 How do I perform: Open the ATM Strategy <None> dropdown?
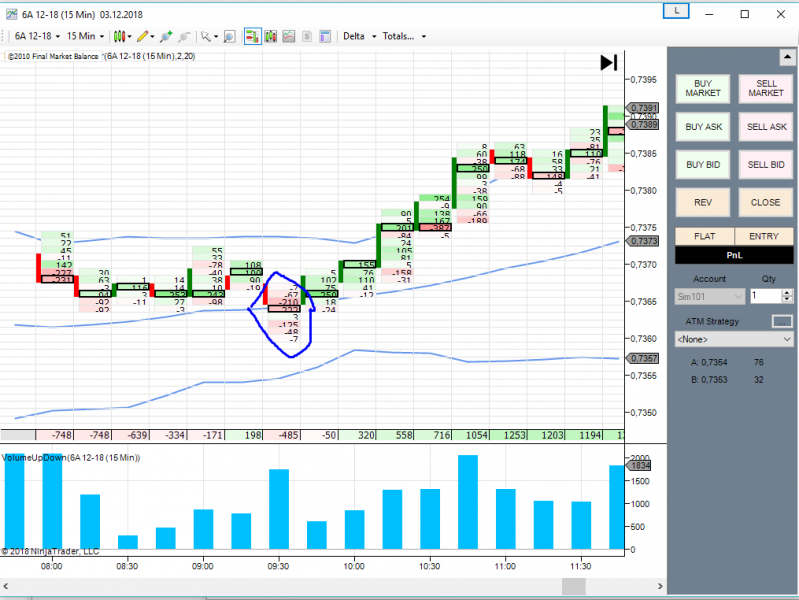[x=734, y=340]
